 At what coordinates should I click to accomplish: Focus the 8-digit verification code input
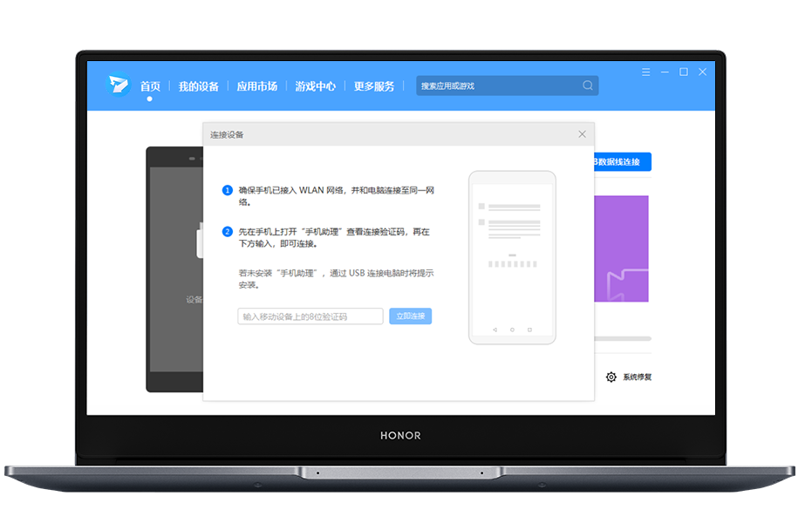coord(310,316)
